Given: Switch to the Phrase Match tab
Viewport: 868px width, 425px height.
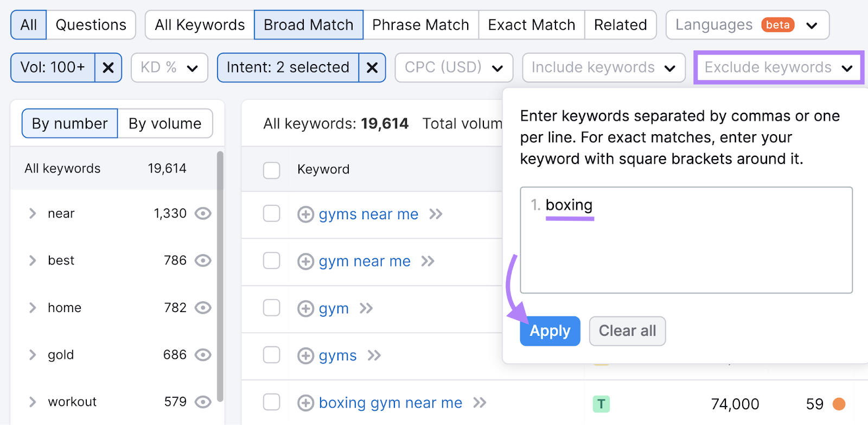Looking at the screenshot, I should click(x=420, y=24).
